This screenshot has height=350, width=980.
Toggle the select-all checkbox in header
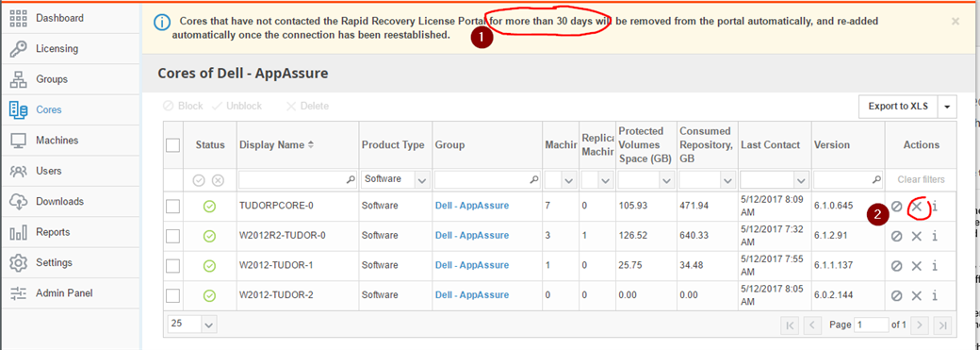click(x=173, y=145)
